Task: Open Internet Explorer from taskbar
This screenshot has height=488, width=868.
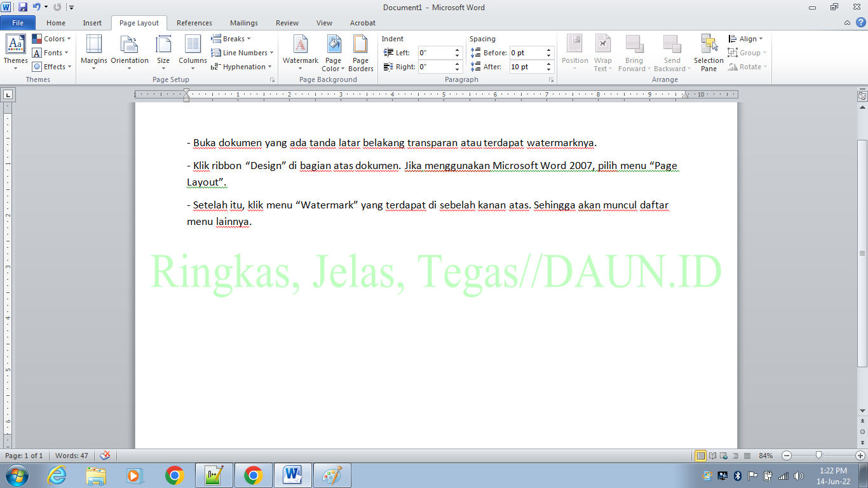Action: [x=57, y=475]
